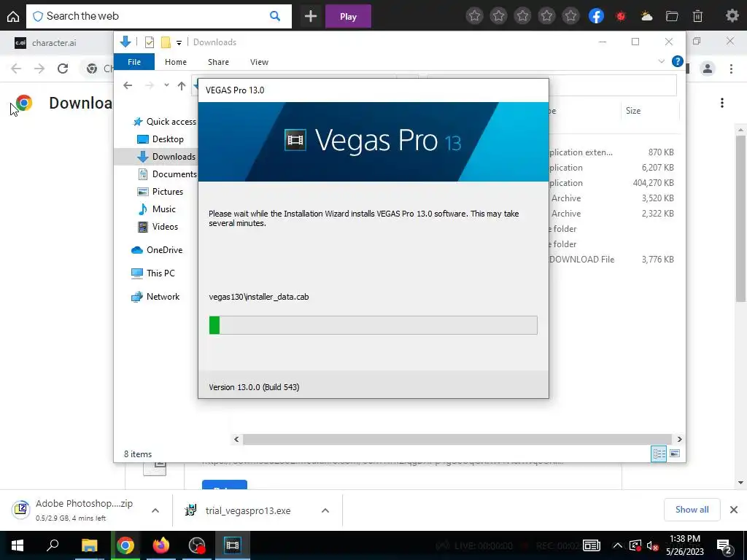Close the downloads bar
This screenshot has width=747, height=560.
tap(734, 510)
